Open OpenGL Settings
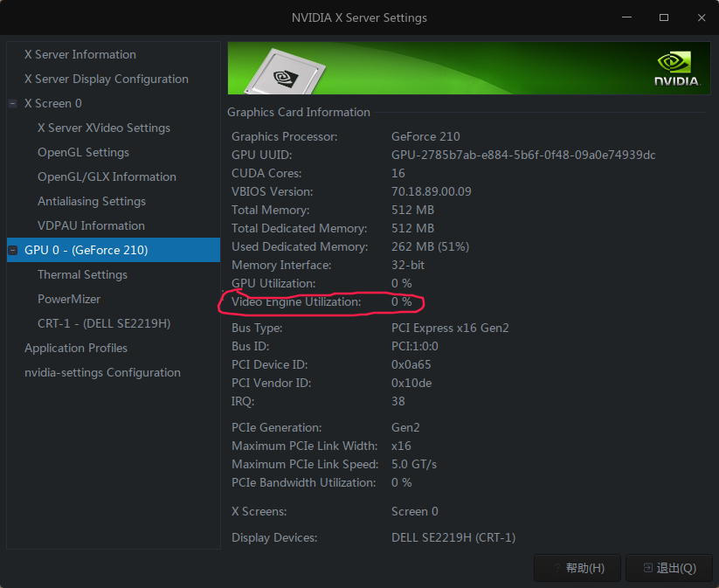Image resolution: width=719 pixels, height=588 pixels. tap(82, 152)
